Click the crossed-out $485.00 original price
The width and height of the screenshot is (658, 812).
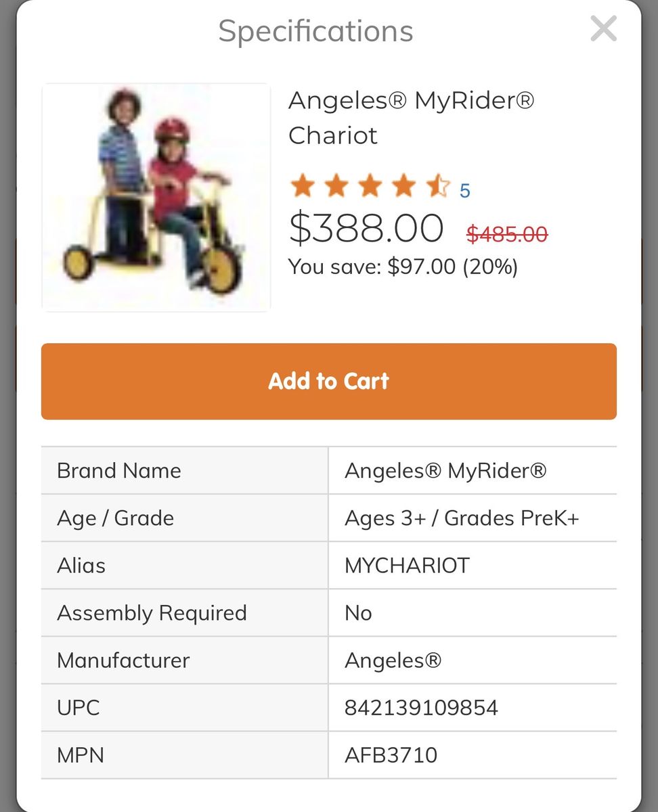coord(507,234)
